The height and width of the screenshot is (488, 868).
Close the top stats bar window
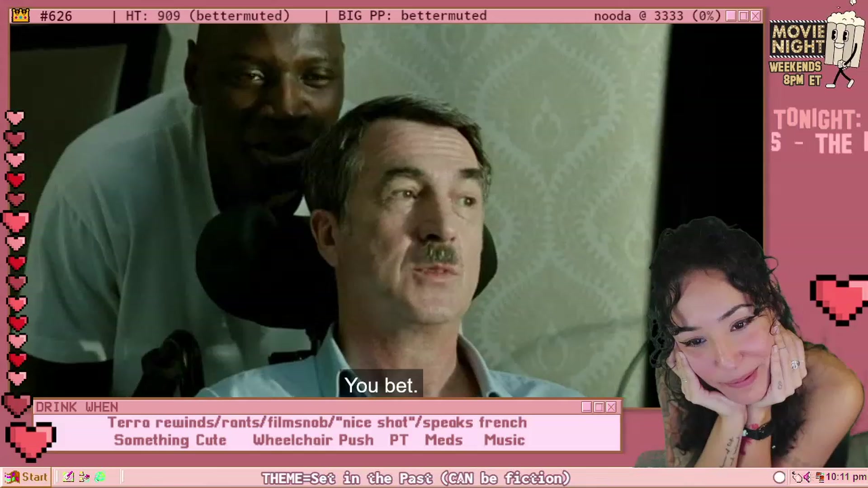point(755,16)
